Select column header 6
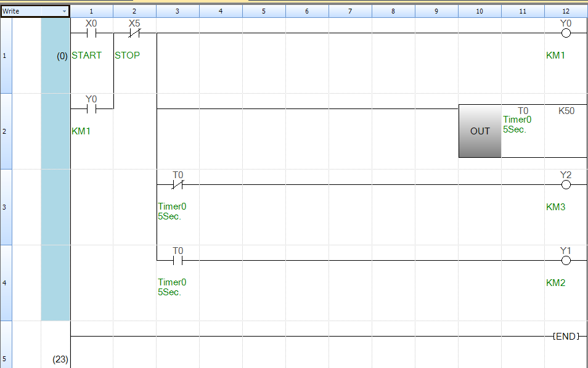Viewport: 588px width, 368px height. [x=307, y=11]
